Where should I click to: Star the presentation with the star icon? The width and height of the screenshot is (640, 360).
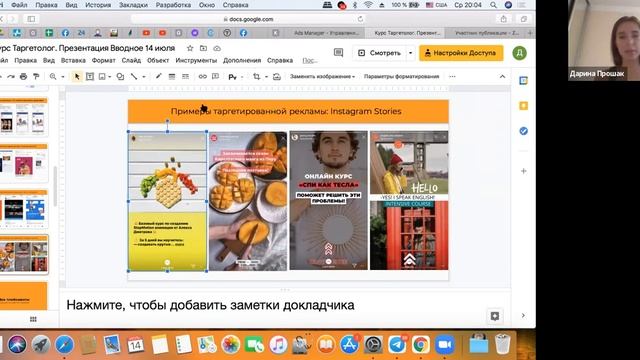click(x=190, y=48)
